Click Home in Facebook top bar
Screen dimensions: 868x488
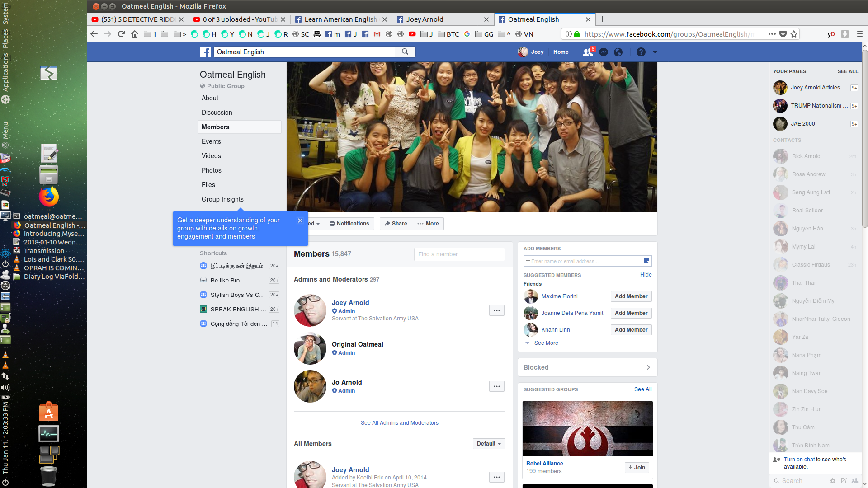pyautogui.click(x=561, y=52)
